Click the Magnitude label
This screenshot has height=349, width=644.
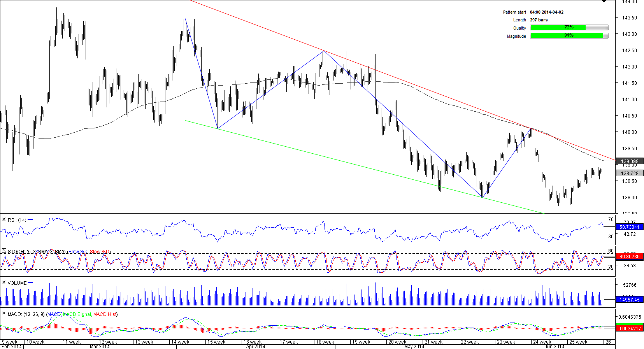pos(516,36)
